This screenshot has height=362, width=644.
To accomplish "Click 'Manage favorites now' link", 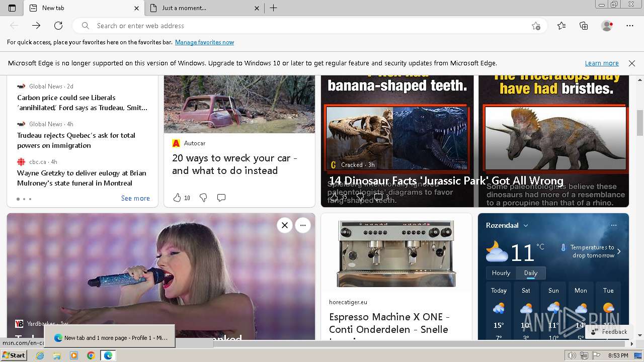I will (204, 42).
